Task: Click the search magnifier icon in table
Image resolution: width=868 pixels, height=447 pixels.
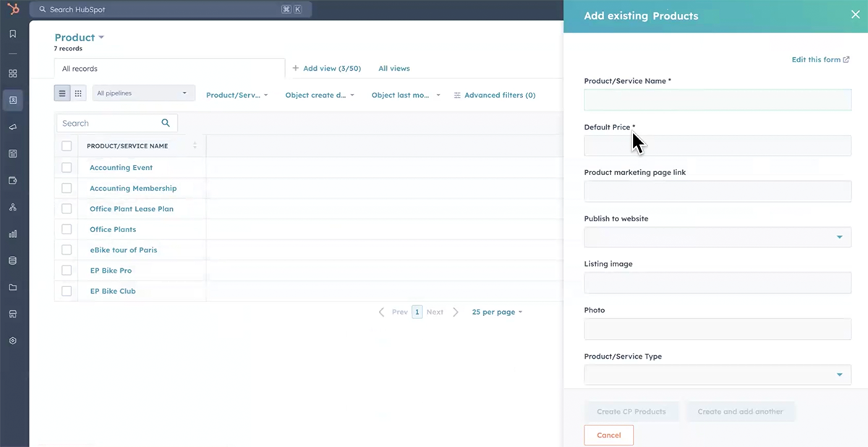Action: tap(166, 123)
